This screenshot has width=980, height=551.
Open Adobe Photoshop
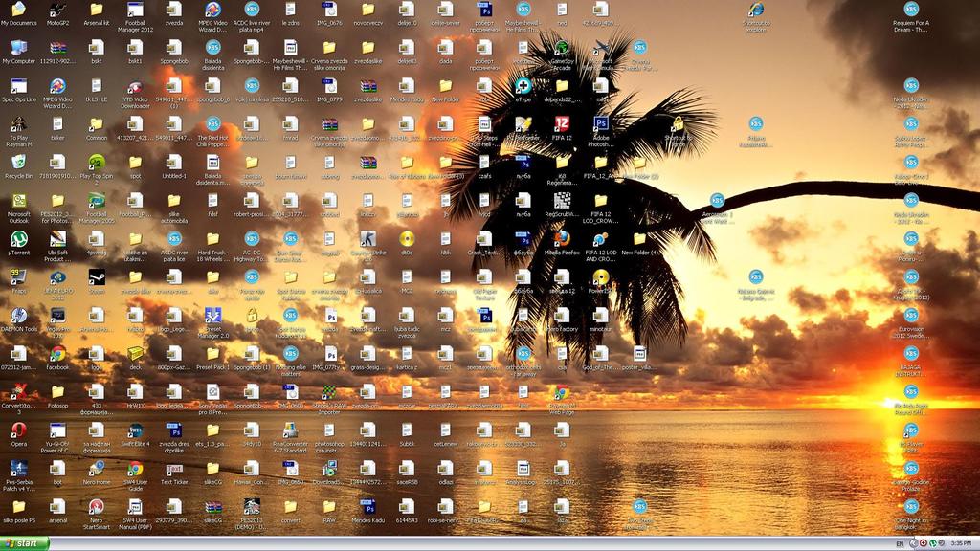tap(600, 123)
